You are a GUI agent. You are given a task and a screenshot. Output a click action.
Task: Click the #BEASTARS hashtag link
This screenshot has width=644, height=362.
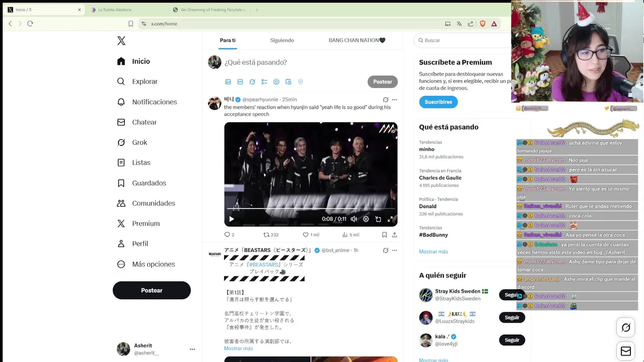click(x=263, y=264)
